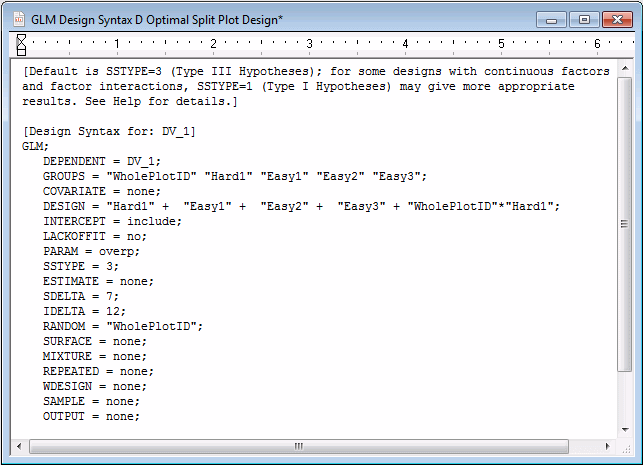The image size is (643, 465).
Task: Click the document icon in the title bar
Action: (x=18, y=19)
